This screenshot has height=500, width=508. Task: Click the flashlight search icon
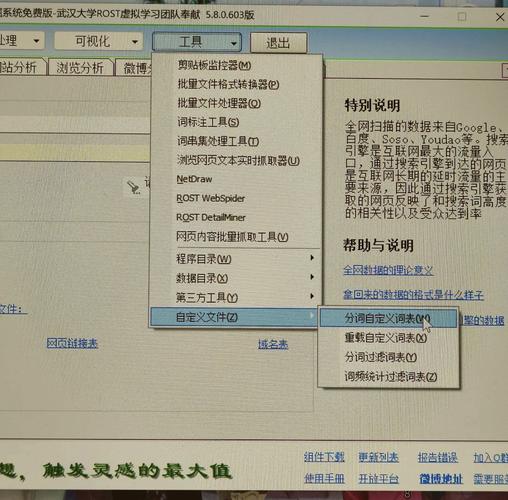coord(134,187)
